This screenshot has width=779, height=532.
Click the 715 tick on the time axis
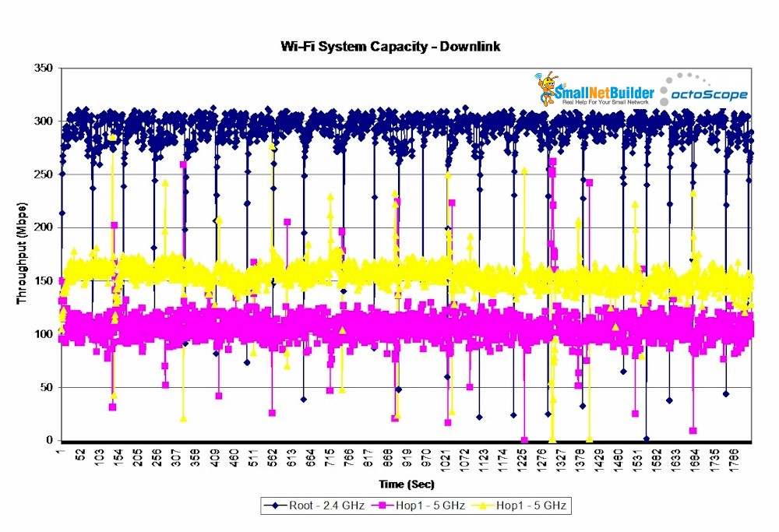330,456
